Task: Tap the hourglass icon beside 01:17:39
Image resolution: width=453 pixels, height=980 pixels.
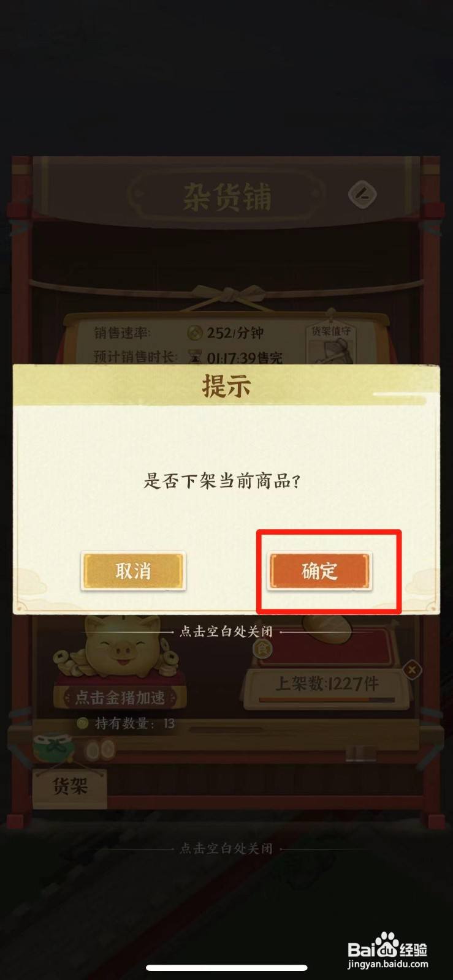Action: pos(196,356)
